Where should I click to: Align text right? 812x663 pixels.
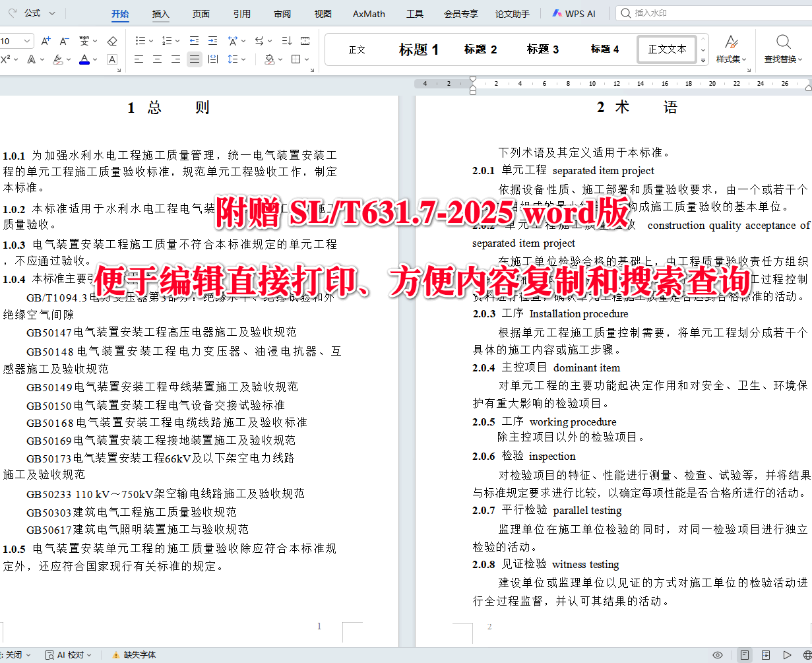pyautogui.click(x=175, y=59)
